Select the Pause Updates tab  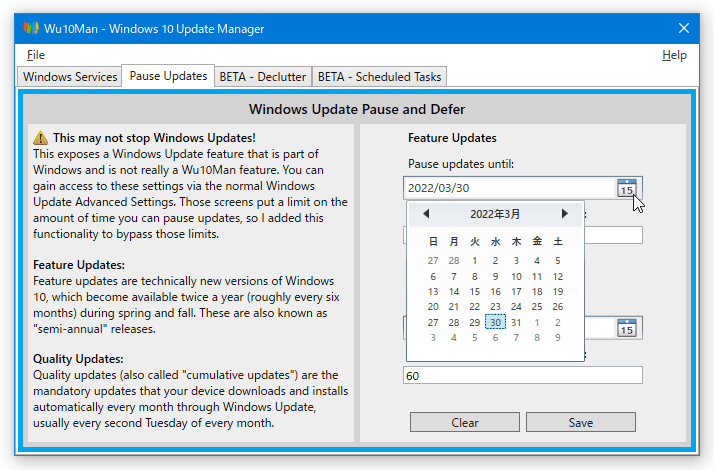coord(168,76)
